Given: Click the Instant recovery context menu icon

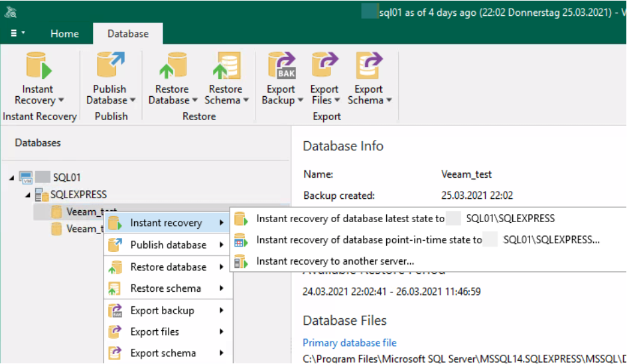Looking at the screenshot, I should point(115,223).
